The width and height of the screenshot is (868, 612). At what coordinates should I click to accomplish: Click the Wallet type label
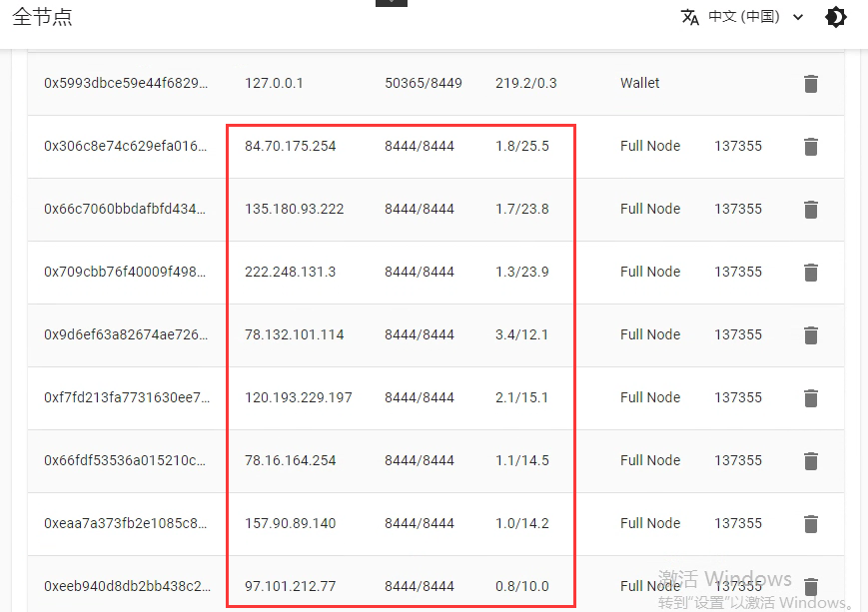(639, 84)
